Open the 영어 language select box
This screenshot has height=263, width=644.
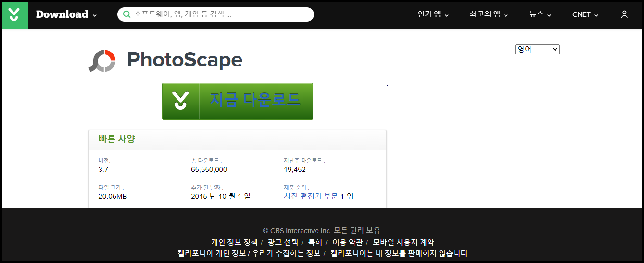click(x=537, y=49)
